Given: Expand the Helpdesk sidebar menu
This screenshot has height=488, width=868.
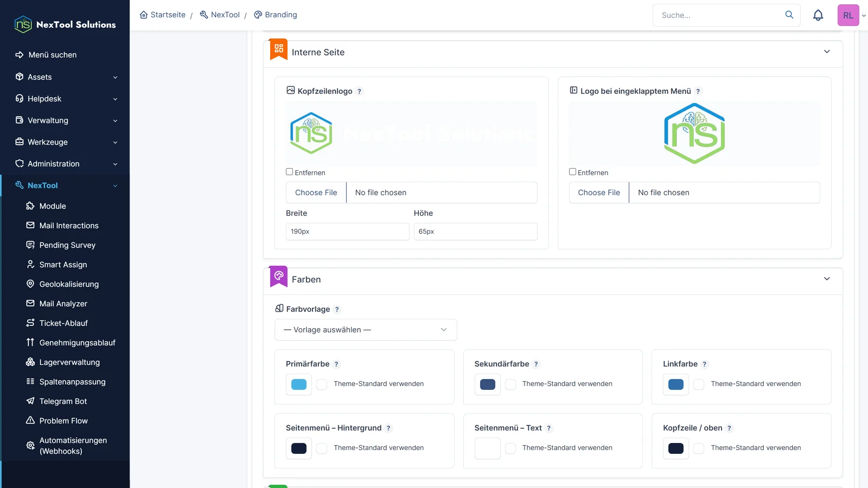Looking at the screenshot, I should point(65,99).
